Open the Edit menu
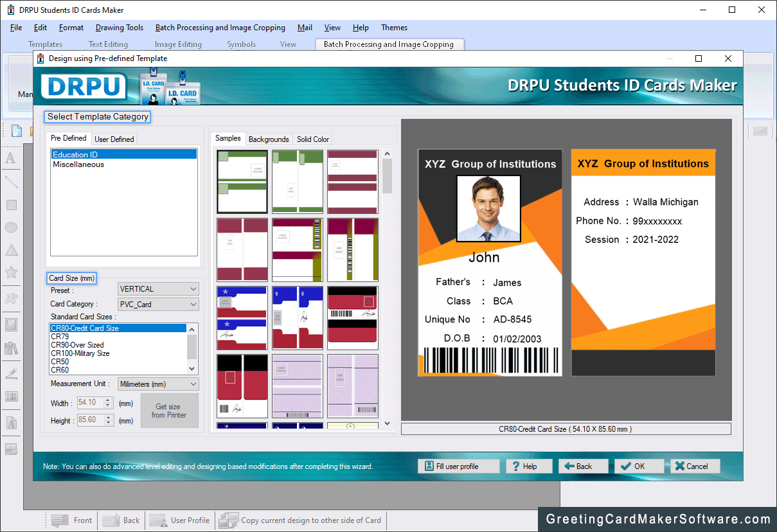777x532 pixels. [40, 28]
